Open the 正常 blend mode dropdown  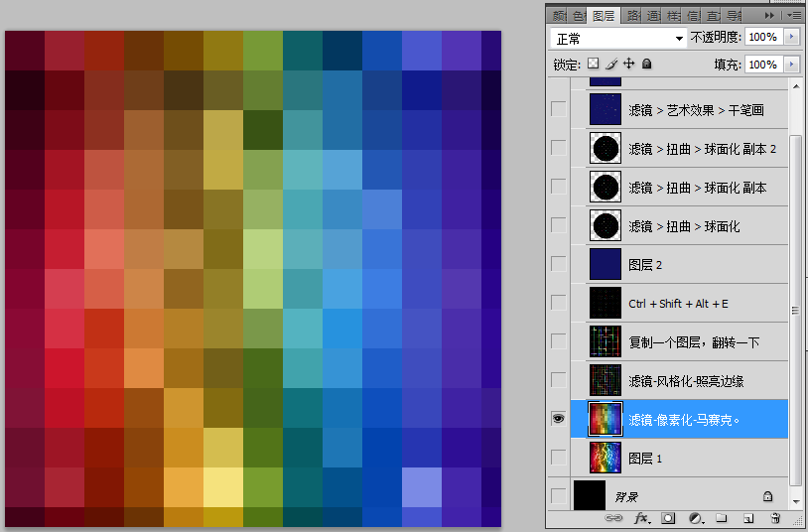618,38
